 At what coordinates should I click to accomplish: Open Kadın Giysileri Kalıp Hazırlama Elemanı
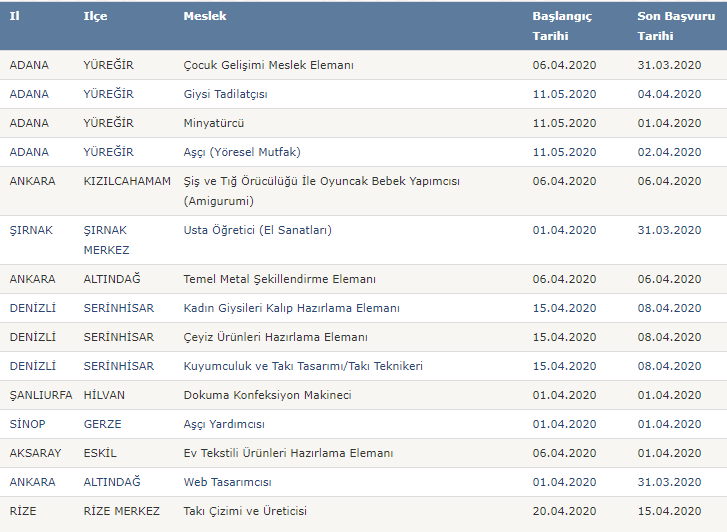(292, 308)
